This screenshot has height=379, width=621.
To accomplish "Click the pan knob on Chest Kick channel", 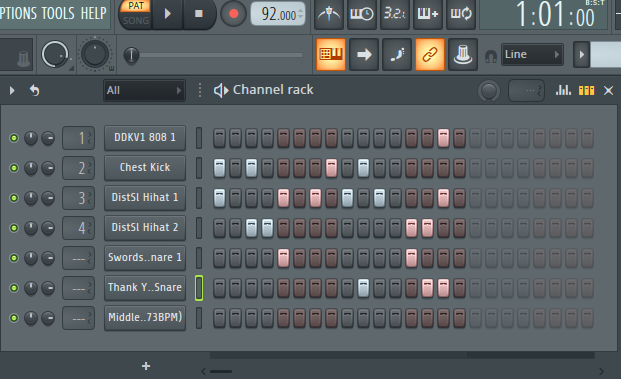I will [x=31, y=168].
